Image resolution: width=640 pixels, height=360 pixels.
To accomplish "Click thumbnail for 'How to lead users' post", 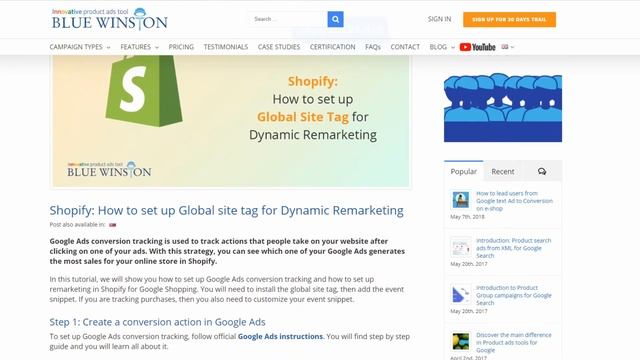I will pyautogui.click(x=461, y=200).
